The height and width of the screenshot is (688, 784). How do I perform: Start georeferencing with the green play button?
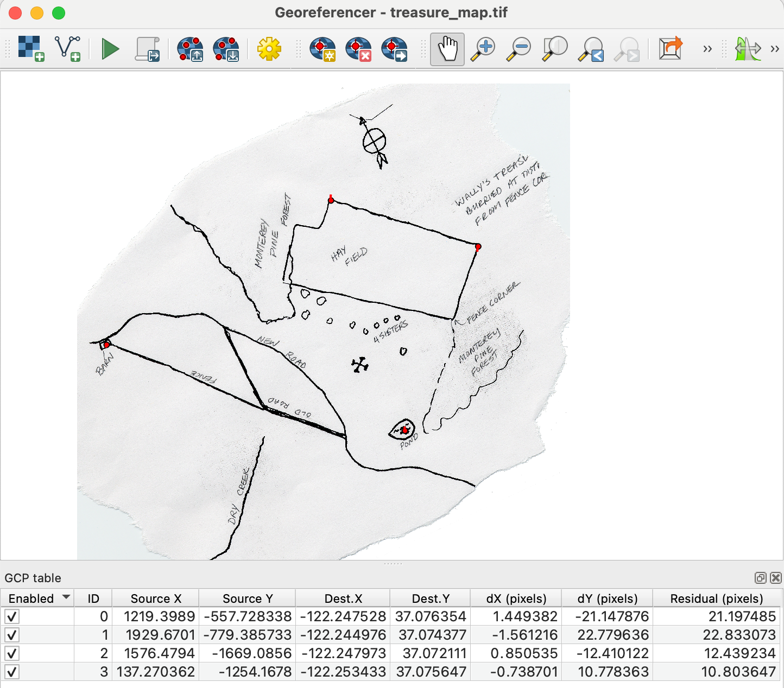point(110,49)
